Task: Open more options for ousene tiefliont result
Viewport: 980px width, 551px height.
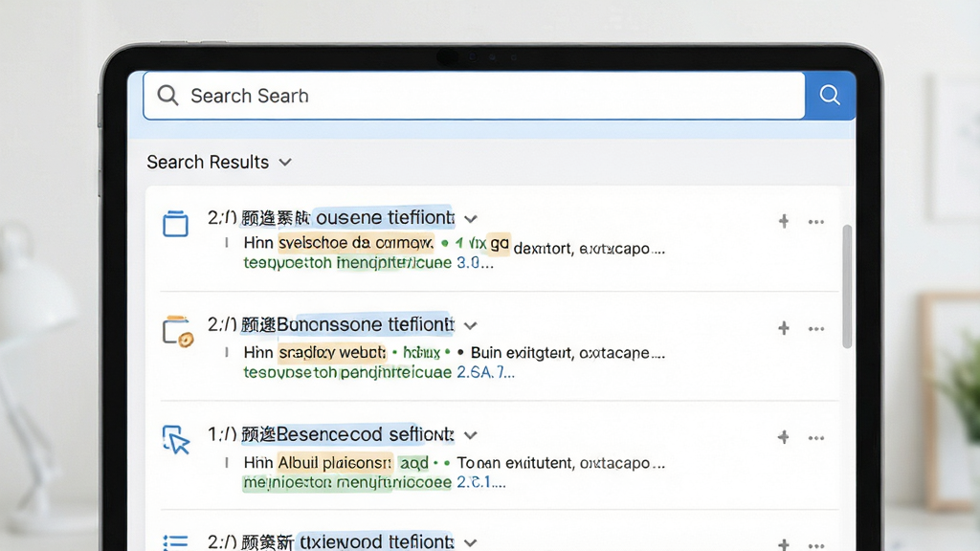Action: pyautogui.click(x=816, y=222)
